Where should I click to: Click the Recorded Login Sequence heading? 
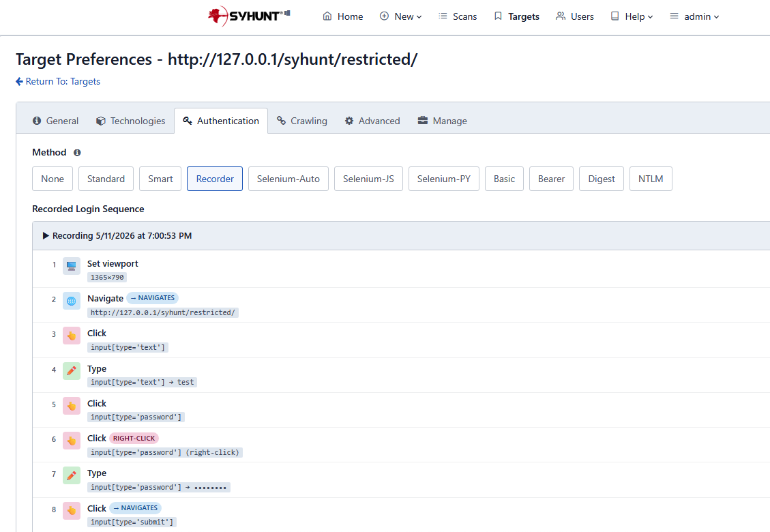89,209
